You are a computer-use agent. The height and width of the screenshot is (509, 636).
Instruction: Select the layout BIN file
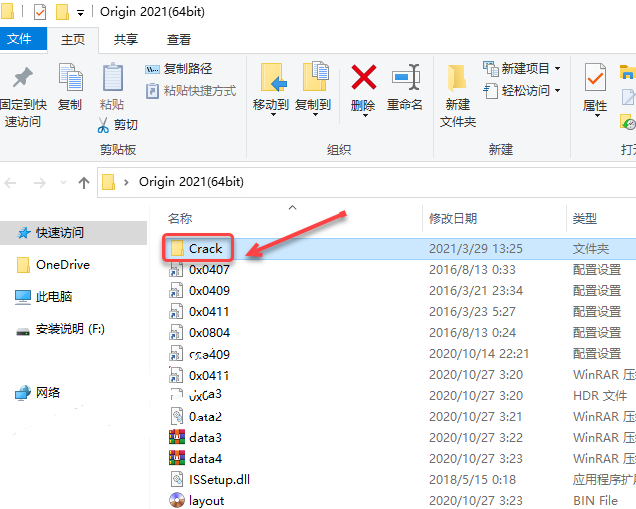[x=206, y=501]
